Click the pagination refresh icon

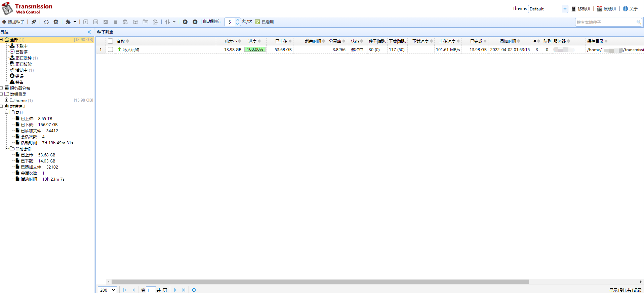(x=194, y=290)
